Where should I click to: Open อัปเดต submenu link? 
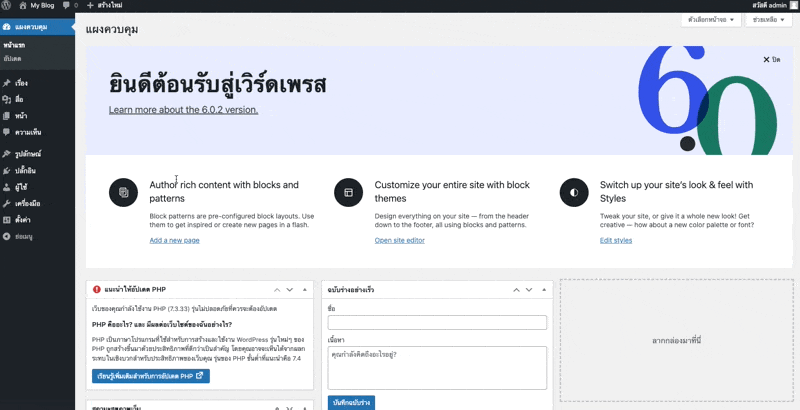coord(12,59)
